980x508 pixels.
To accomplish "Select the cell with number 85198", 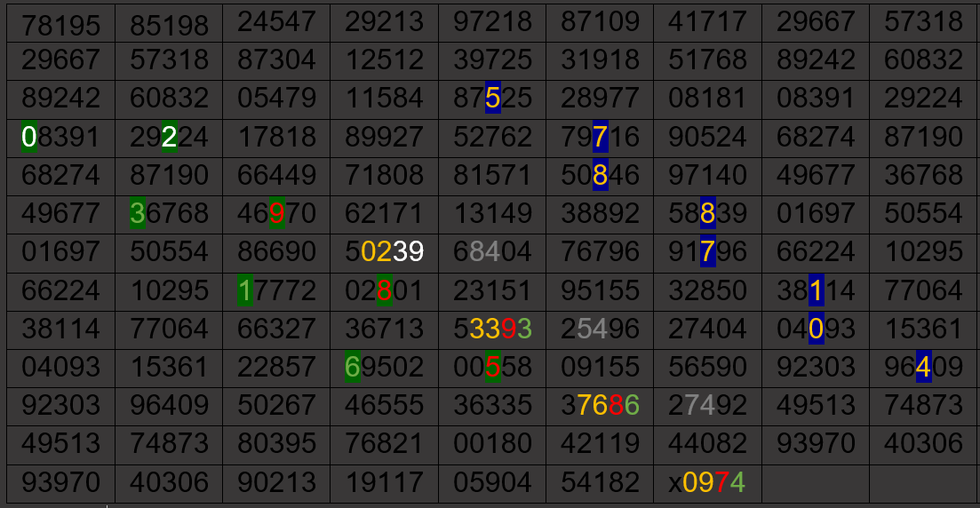I will tap(169, 24).
